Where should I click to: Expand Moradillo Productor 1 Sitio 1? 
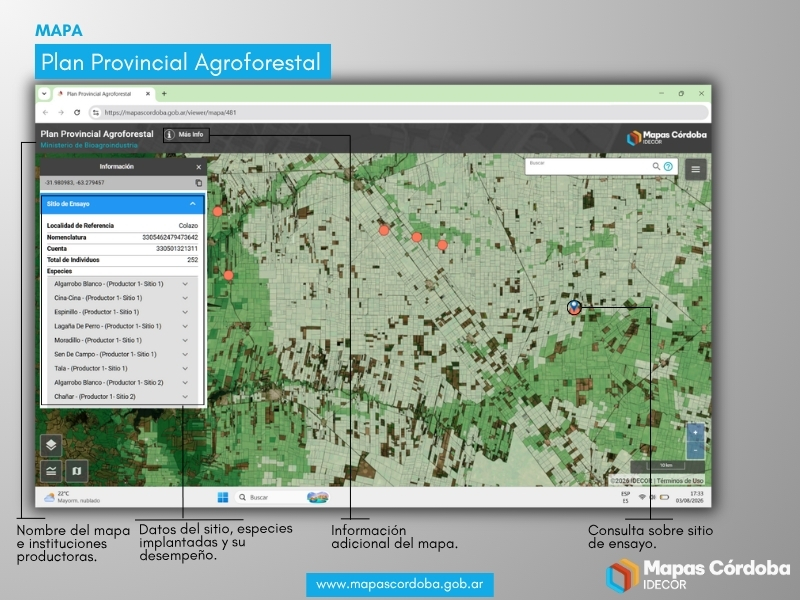click(x=121, y=340)
